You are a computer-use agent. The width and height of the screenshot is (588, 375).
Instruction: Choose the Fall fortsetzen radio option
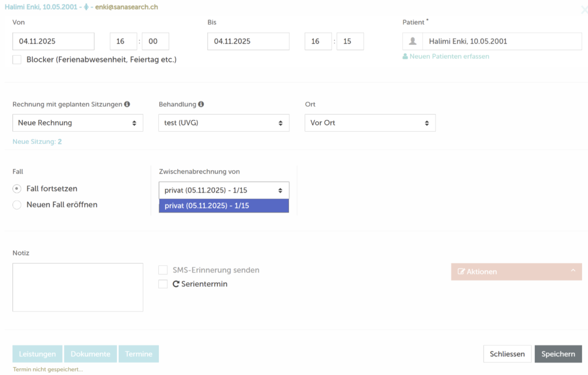coord(17,189)
